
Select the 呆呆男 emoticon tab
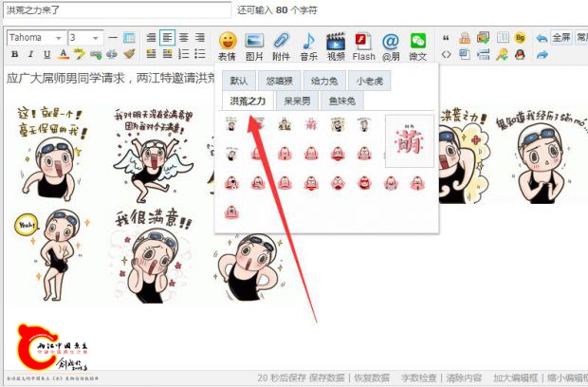tap(297, 101)
